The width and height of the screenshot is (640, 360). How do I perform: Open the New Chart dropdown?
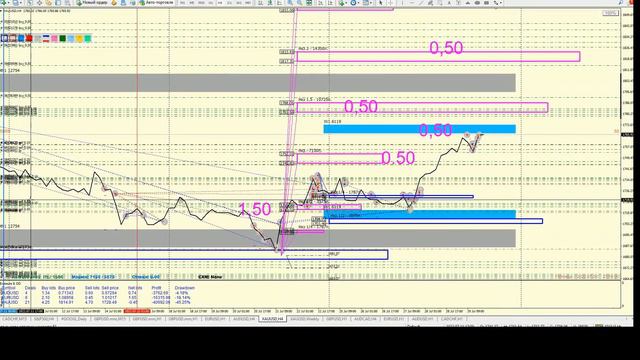(x=5, y=2)
